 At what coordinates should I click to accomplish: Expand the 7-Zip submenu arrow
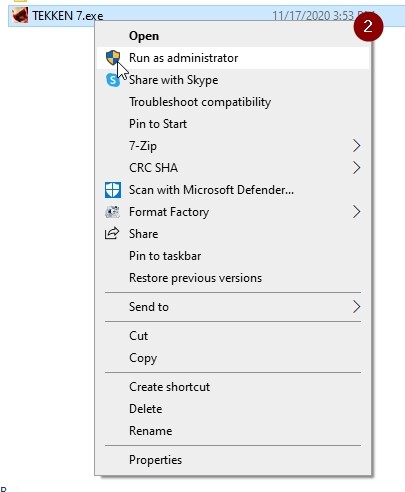click(357, 146)
